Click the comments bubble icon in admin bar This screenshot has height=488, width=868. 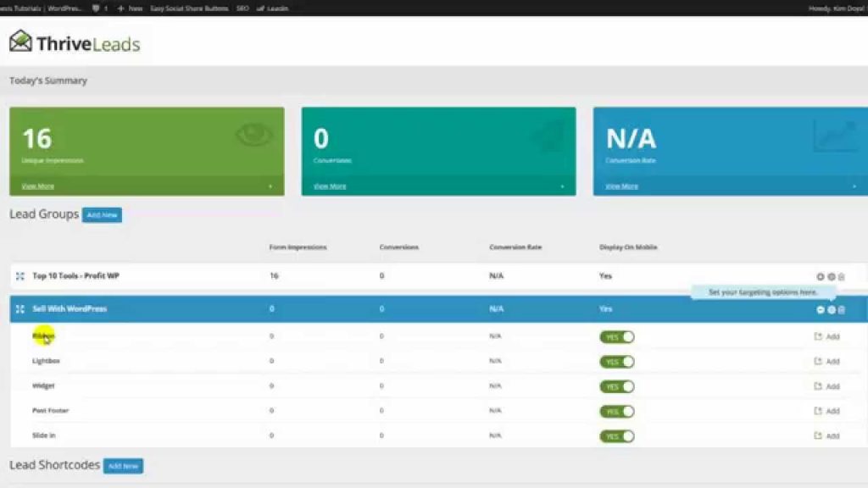coord(96,8)
